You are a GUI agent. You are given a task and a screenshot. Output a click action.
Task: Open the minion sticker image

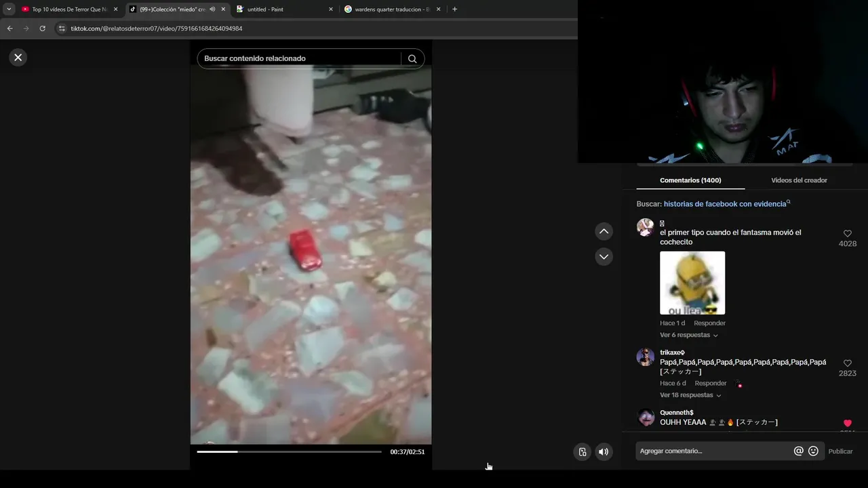click(692, 283)
